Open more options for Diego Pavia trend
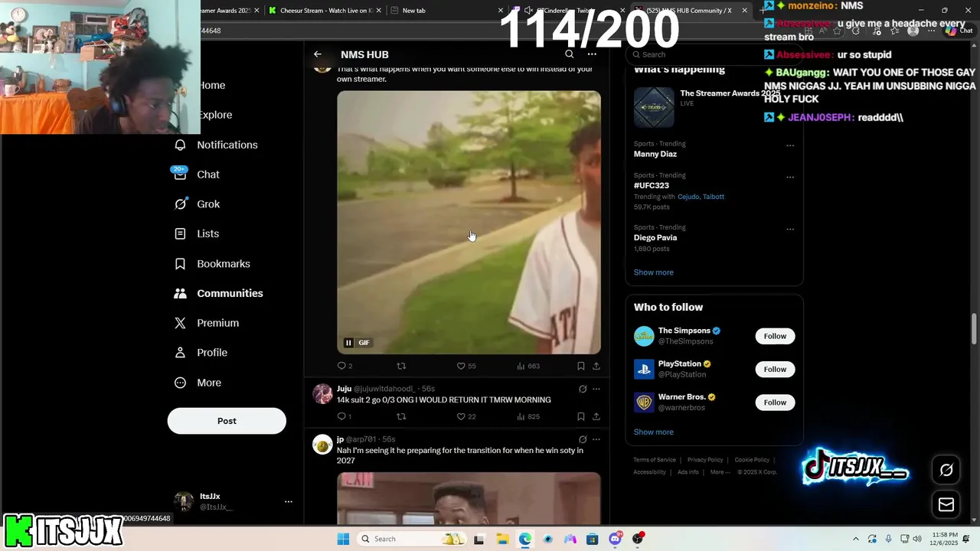 (x=790, y=229)
